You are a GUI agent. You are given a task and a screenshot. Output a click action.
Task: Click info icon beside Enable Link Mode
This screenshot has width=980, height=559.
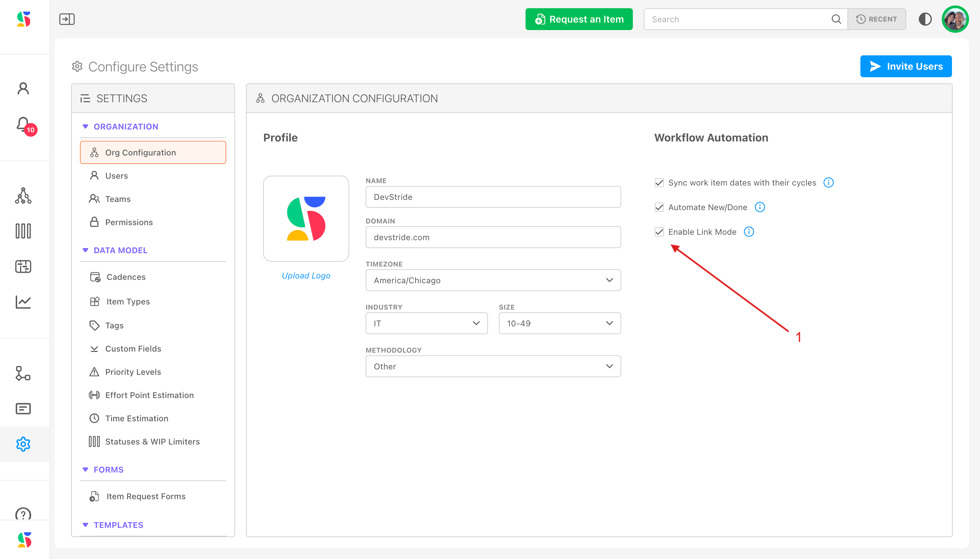[749, 232]
